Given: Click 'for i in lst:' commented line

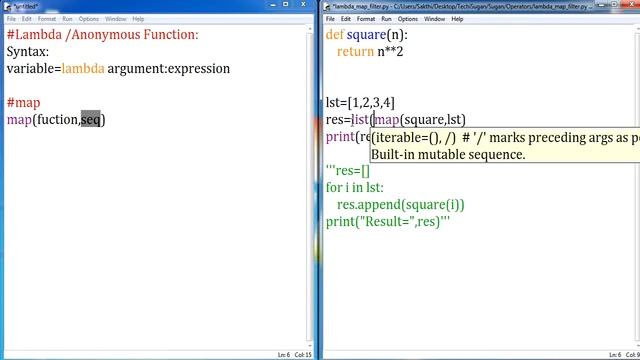Looking at the screenshot, I should 355,188.
